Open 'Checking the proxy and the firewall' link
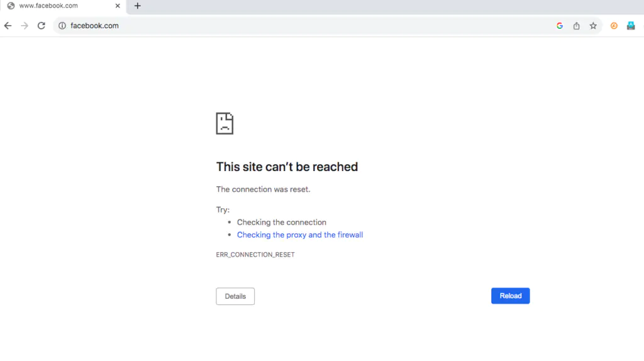Screen dimensions: 644x361 (300, 235)
